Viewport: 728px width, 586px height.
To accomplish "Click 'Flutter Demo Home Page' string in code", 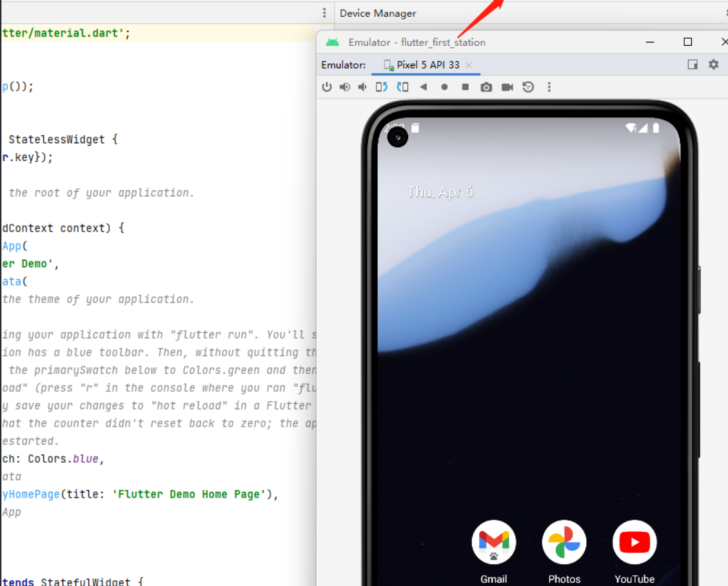I will click(x=192, y=494).
